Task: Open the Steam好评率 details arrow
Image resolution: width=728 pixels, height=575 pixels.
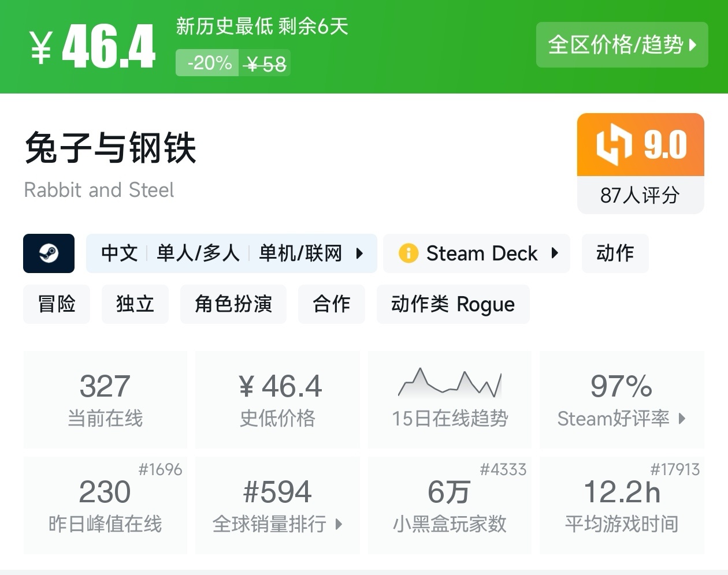Action: (682, 419)
